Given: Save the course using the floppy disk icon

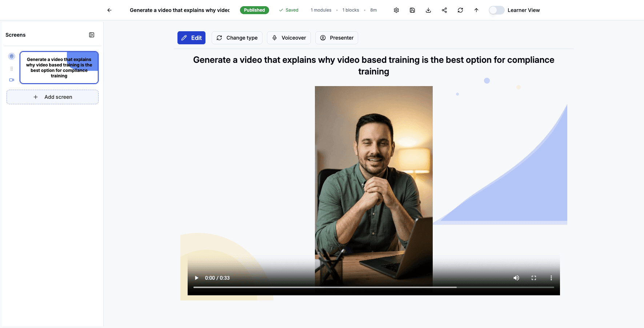Looking at the screenshot, I should pos(412,10).
